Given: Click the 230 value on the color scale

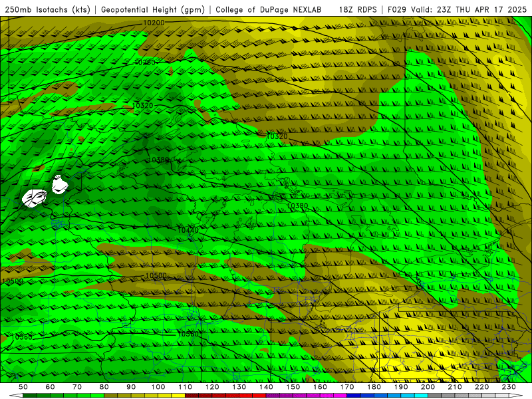Looking at the screenshot, I should (509, 387).
